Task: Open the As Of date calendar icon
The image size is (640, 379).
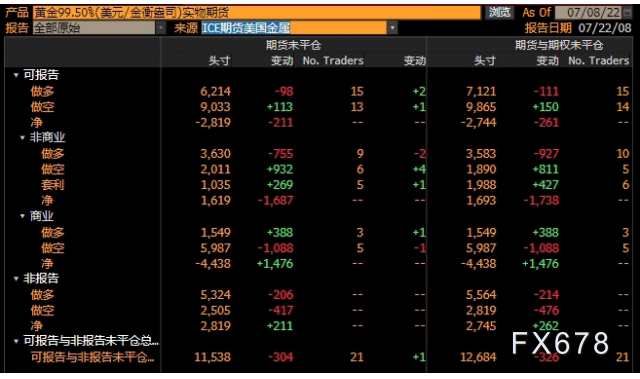Action: click(x=627, y=12)
